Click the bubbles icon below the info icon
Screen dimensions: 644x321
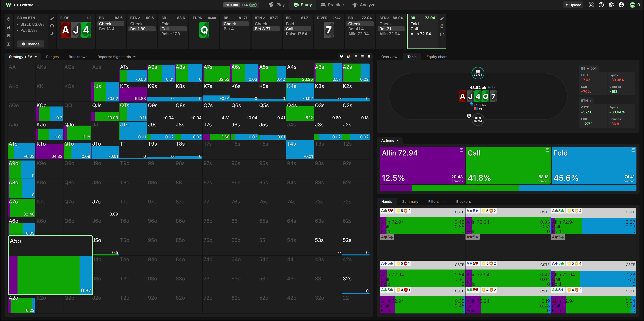52,34
